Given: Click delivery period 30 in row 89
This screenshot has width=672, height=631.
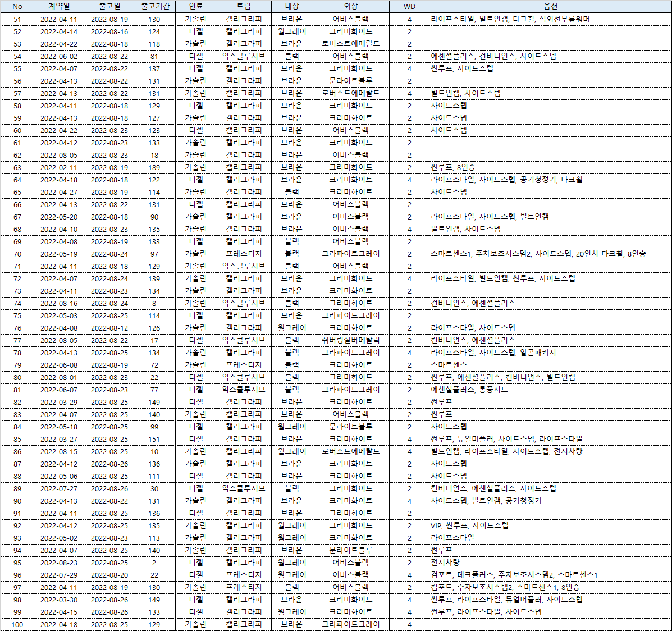Looking at the screenshot, I should click(155, 488).
